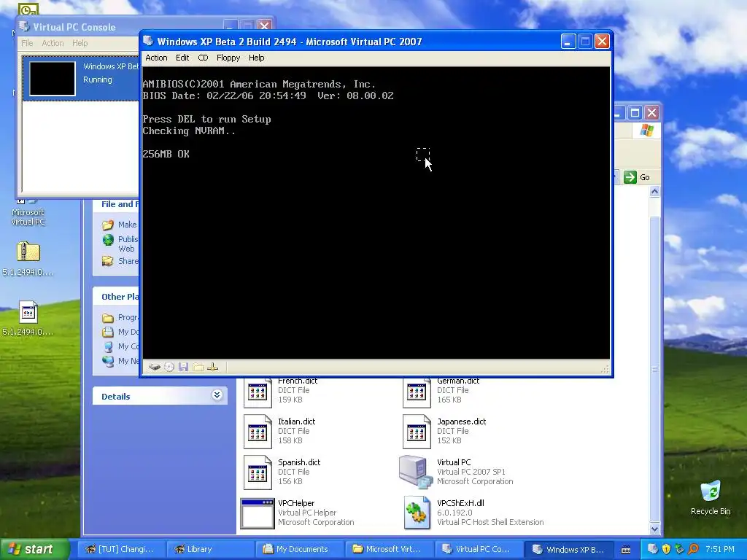Click the Virtual PC Console title bar icon
747x560 pixels.
(x=24, y=27)
